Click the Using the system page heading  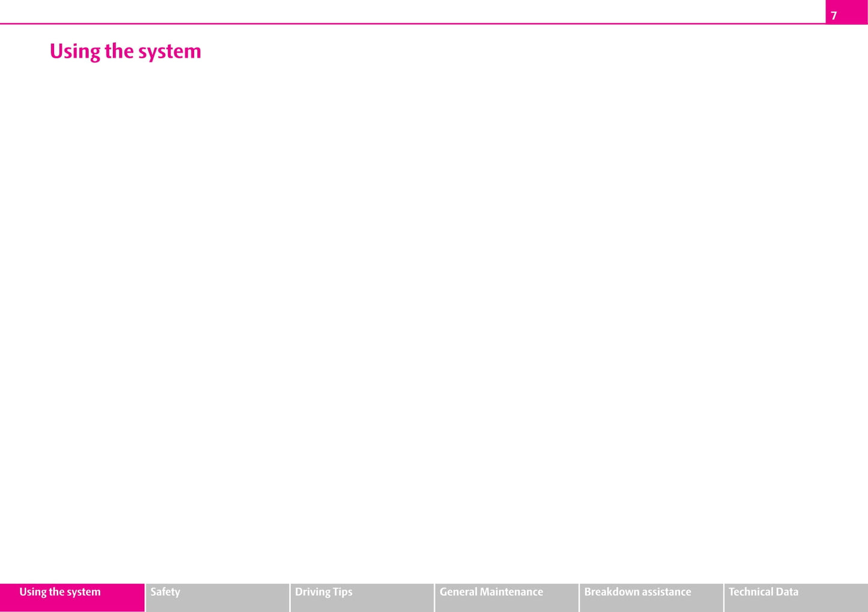[125, 52]
